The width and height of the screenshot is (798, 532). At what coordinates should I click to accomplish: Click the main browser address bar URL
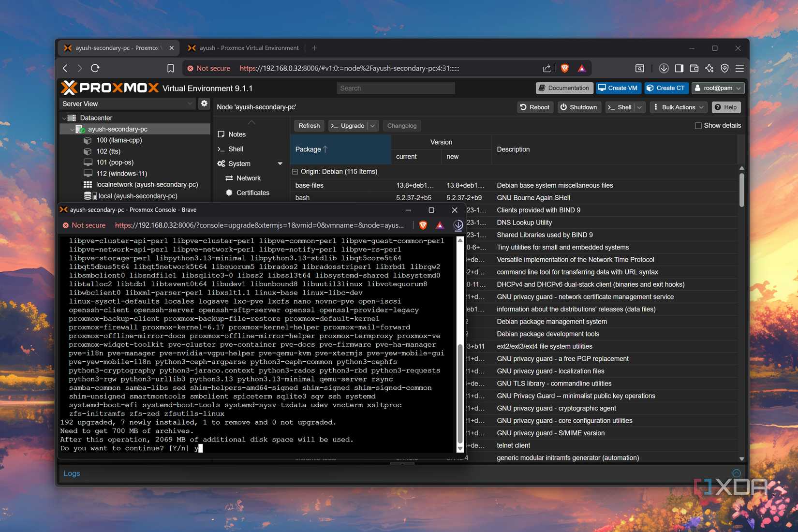(349, 68)
